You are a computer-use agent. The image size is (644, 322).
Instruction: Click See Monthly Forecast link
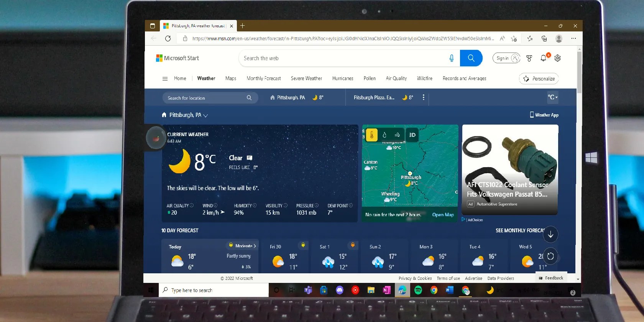click(520, 230)
